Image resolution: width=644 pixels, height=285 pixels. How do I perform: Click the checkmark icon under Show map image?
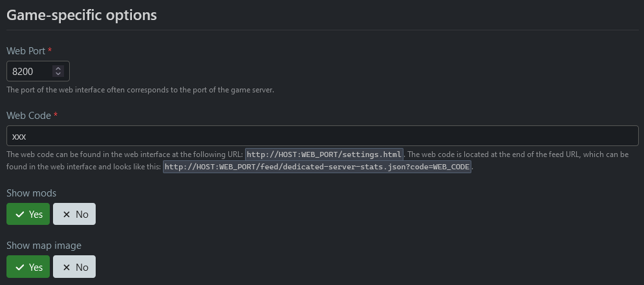pyautogui.click(x=20, y=268)
